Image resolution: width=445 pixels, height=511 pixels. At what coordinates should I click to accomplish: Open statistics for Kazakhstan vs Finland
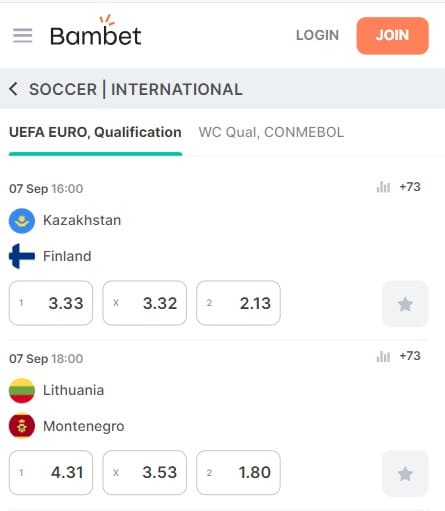pos(383,187)
